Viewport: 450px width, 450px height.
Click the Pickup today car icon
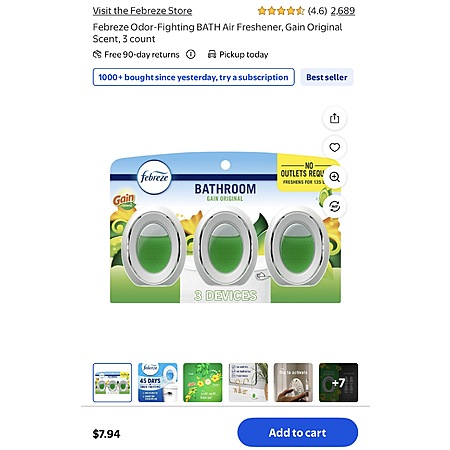coord(212,54)
